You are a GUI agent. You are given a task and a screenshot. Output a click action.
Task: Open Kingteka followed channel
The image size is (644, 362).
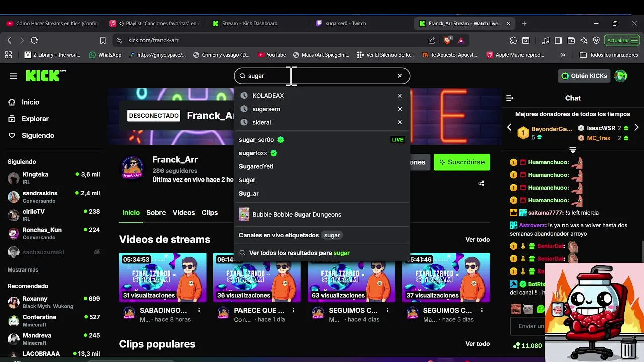coord(53,178)
